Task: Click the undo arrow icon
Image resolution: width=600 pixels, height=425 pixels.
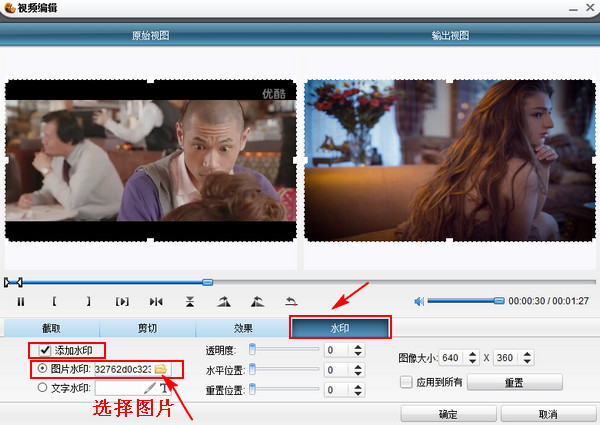Action: 291,302
